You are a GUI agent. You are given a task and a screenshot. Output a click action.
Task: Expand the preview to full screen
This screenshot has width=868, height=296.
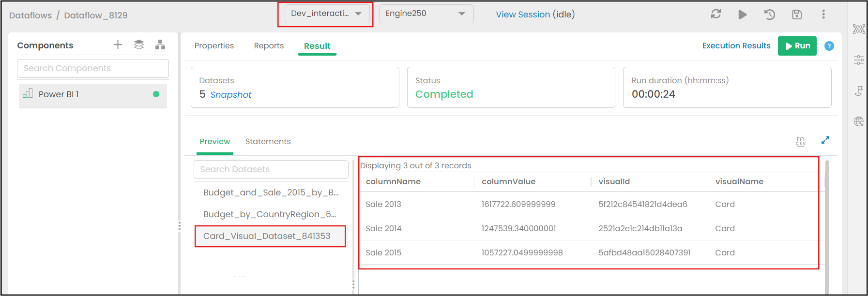point(825,140)
